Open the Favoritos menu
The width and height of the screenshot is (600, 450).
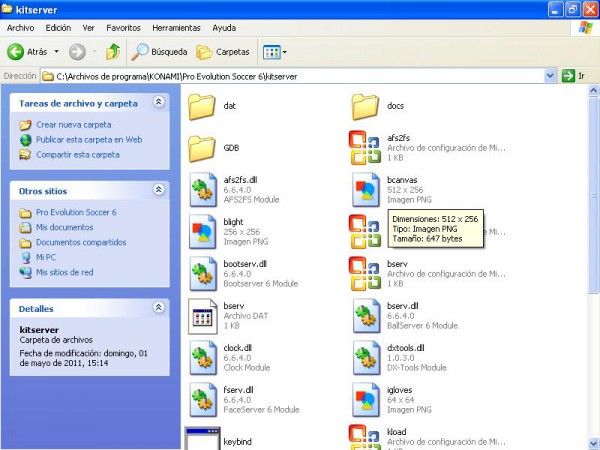click(x=123, y=28)
